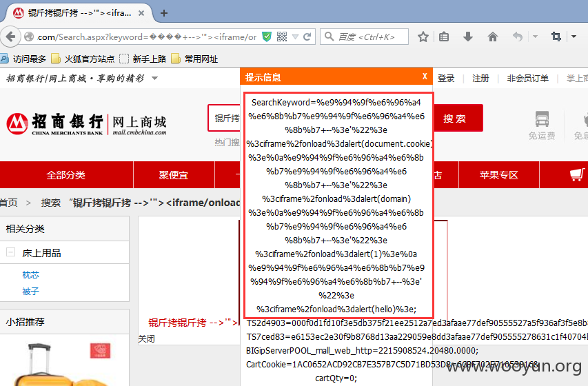Open the 新手上路 bookmark
The width and height of the screenshot is (588, 386).
pos(143,59)
